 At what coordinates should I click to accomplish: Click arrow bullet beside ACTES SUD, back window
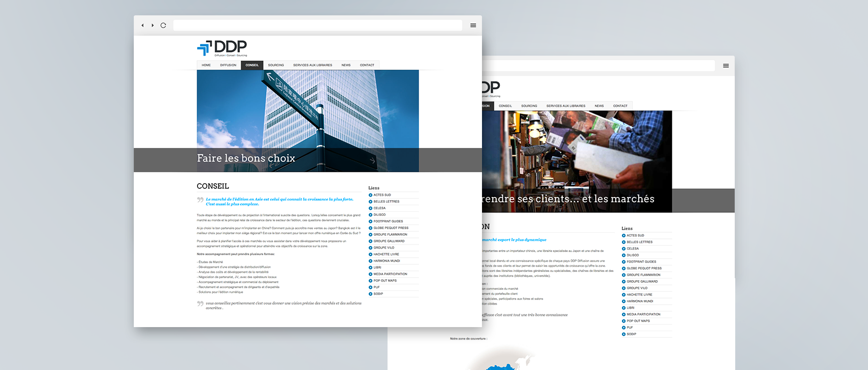pyautogui.click(x=623, y=235)
